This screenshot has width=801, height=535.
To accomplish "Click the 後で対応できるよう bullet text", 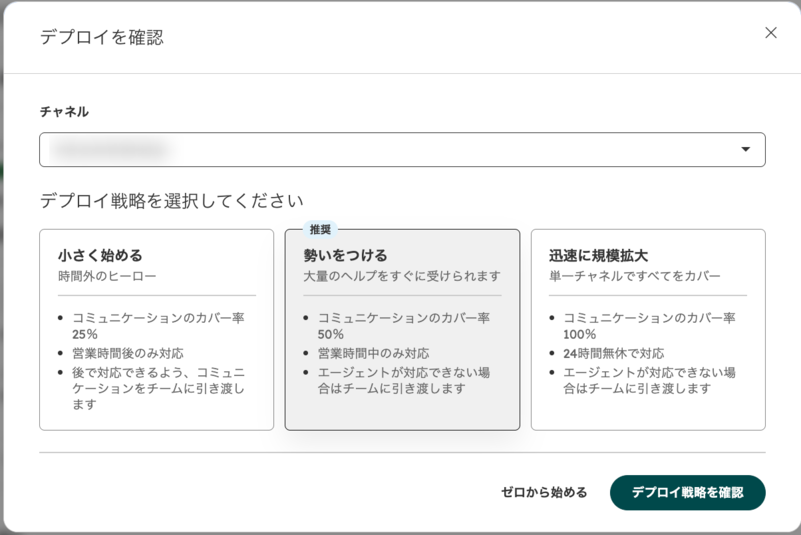I will [158, 388].
